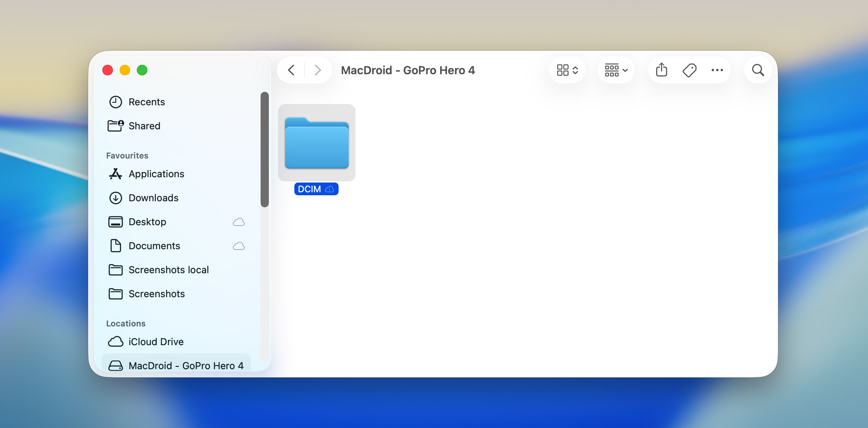Click the Forward navigation arrow
The width and height of the screenshot is (868, 428).
318,70
